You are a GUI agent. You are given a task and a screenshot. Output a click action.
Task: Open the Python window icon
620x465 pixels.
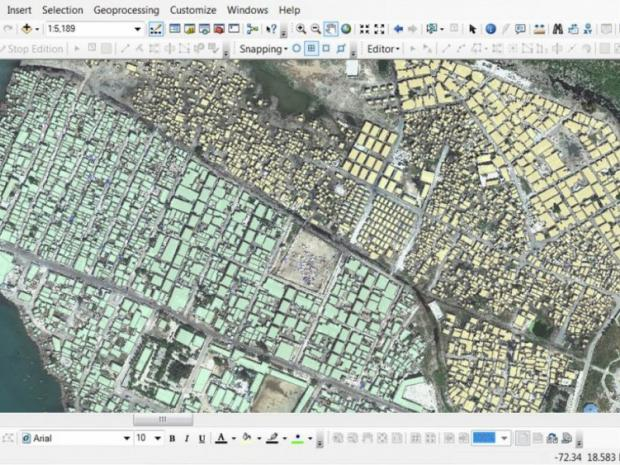point(234,29)
